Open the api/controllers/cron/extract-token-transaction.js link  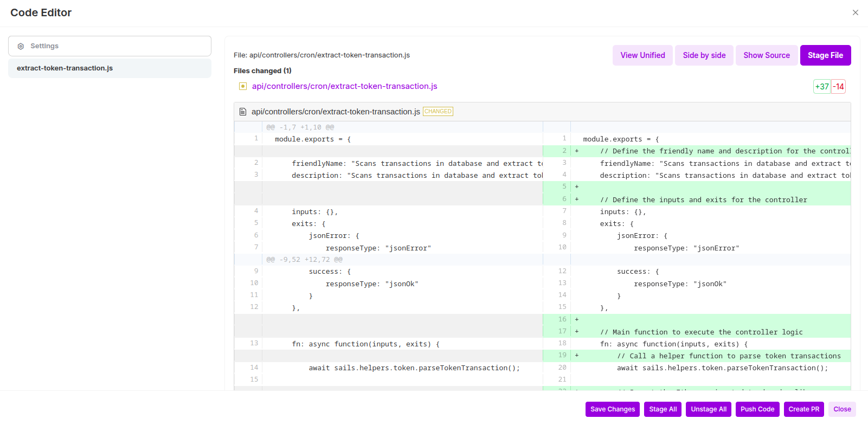tap(344, 86)
